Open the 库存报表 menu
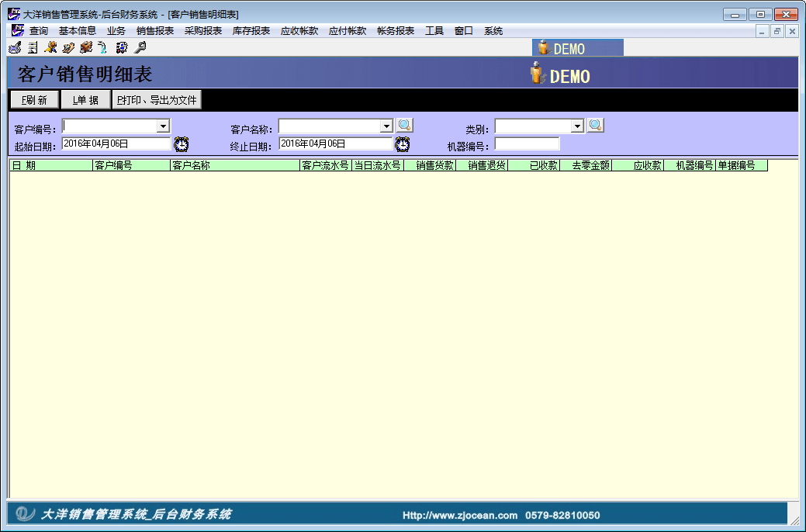 (251, 31)
